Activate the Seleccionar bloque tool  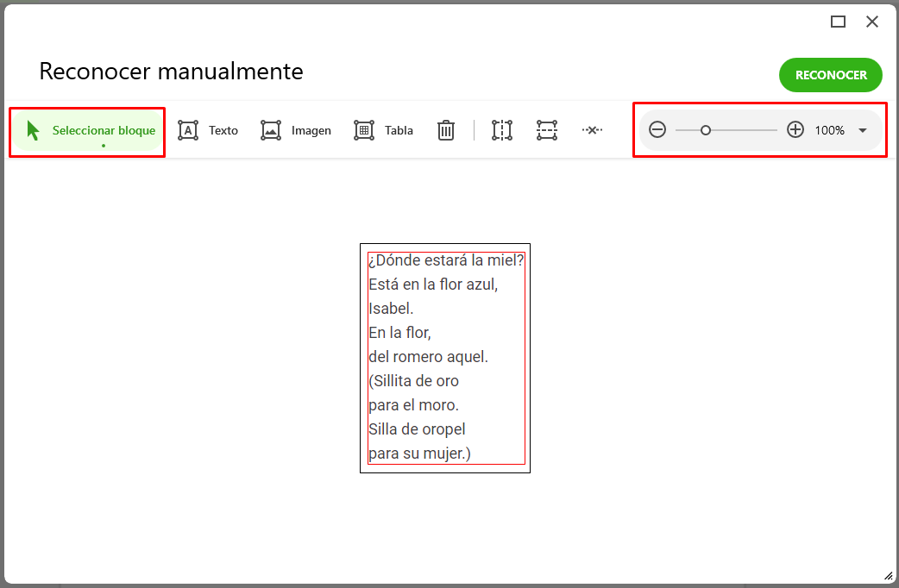coord(88,131)
